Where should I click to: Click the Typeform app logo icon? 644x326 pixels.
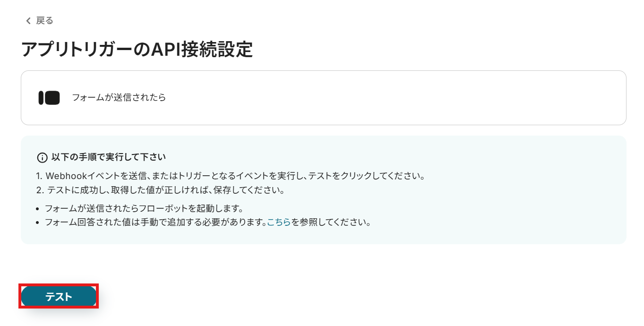click(x=49, y=98)
